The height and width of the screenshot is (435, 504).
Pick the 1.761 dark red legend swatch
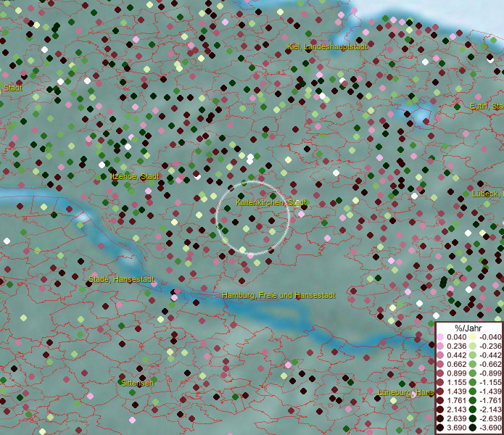[440, 401]
